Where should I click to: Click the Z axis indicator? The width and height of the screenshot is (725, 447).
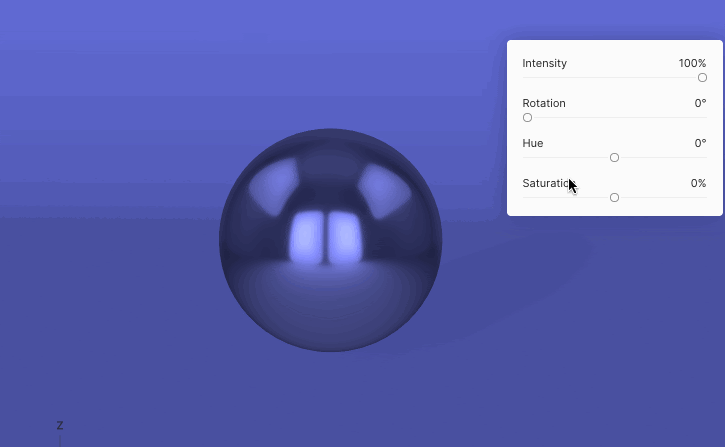point(60,426)
